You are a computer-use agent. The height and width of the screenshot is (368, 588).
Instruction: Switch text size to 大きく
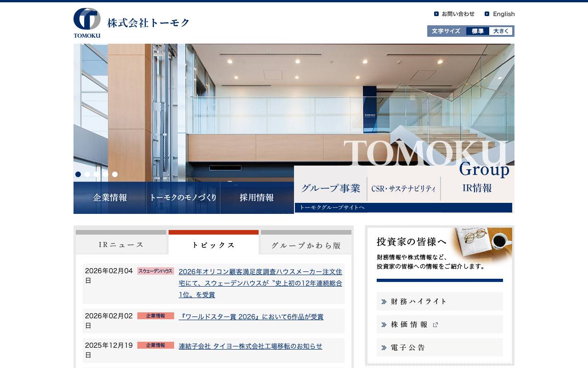tap(501, 31)
